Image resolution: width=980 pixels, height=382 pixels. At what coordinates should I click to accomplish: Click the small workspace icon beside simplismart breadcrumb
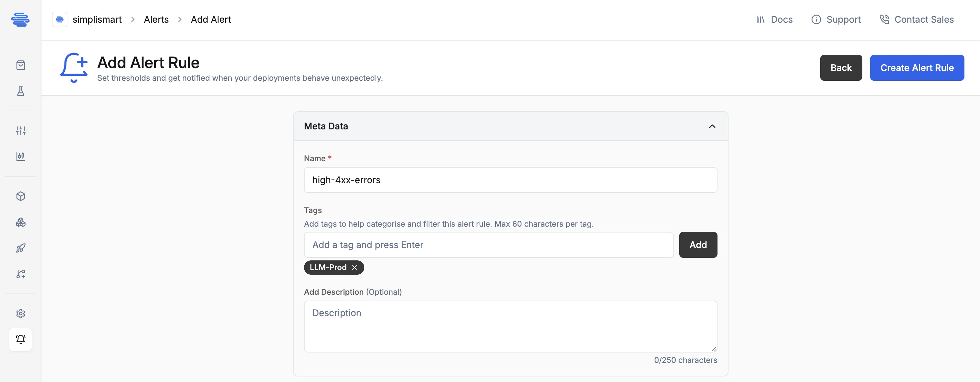point(59,19)
